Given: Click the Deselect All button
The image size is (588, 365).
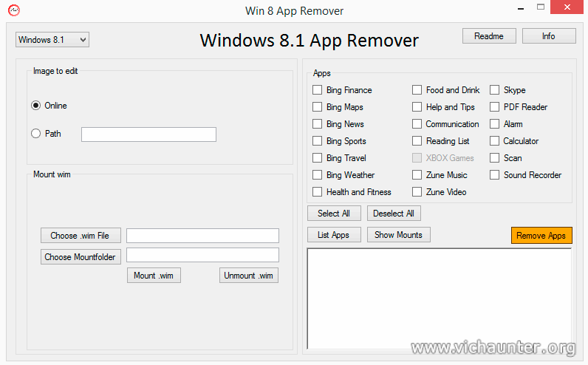Looking at the screenshot, I should (394, 214).
